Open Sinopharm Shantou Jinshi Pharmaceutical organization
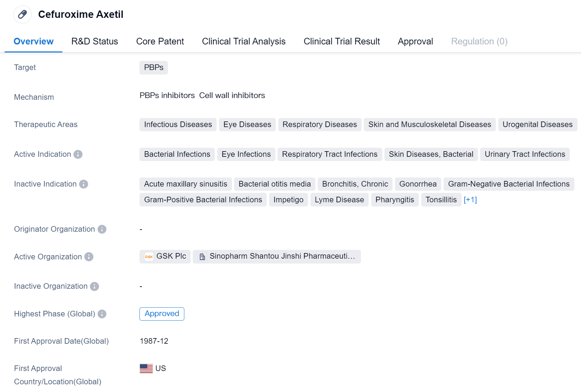 pyautogui.click(x=282, y=256)
